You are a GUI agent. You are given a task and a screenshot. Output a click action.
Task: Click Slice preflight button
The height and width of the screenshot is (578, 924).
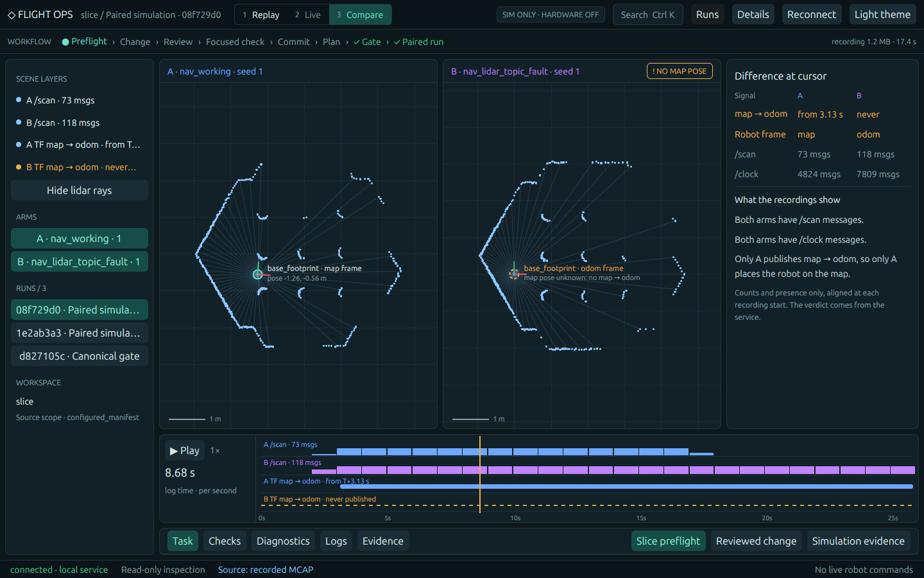pyautogui.click(x=668, y=541)
